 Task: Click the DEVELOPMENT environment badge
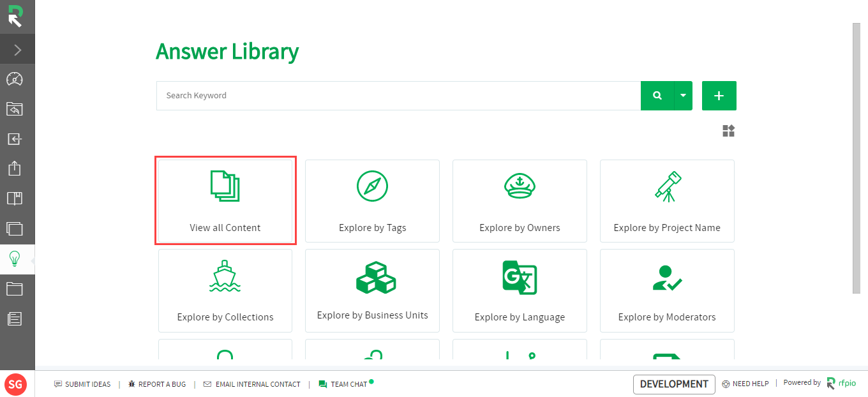pos(674,384)
